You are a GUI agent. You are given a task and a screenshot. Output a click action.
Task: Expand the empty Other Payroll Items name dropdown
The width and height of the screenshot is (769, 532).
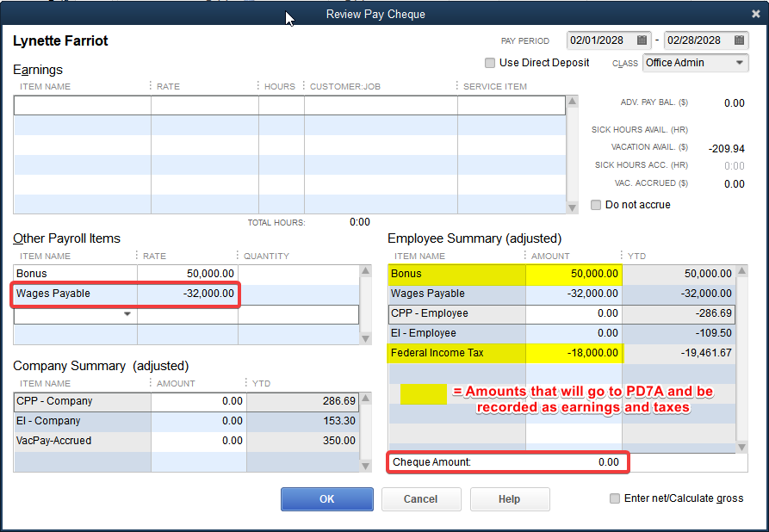pos(127,314)
